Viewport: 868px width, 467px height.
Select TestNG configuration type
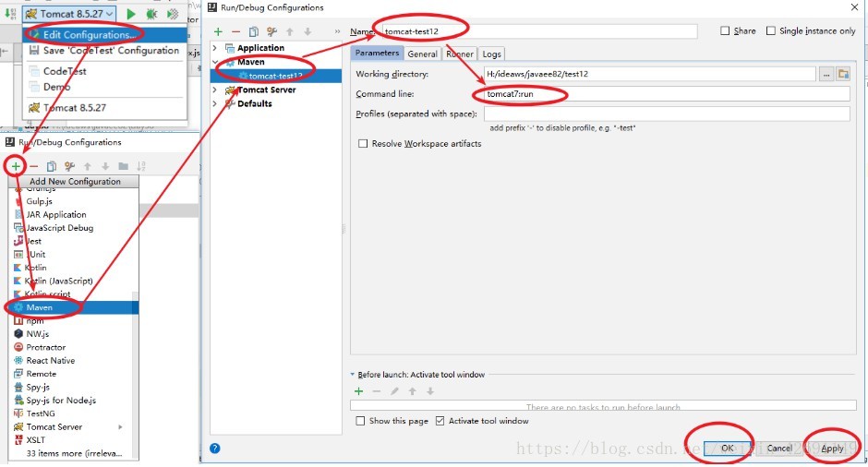pos(41,413)
